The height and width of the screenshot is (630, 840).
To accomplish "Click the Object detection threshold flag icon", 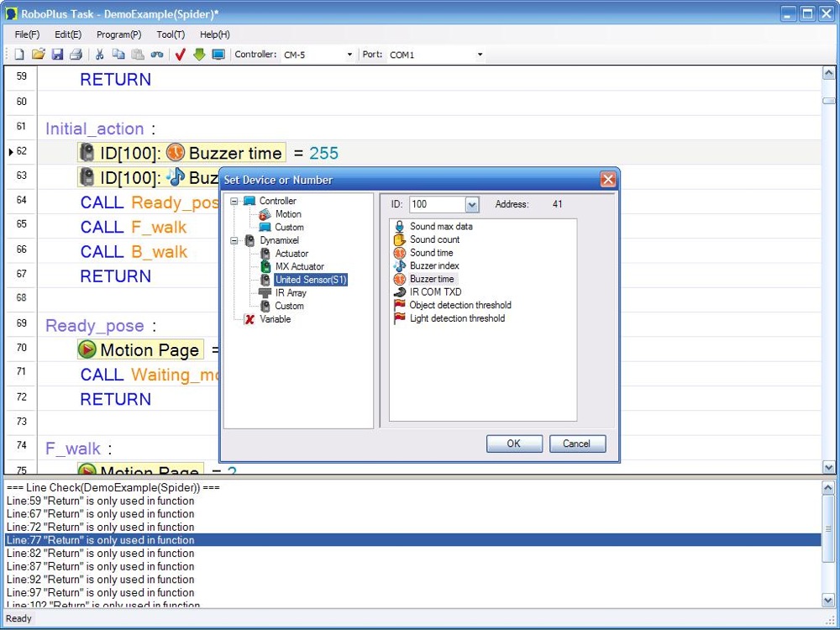I will point(399,306).
